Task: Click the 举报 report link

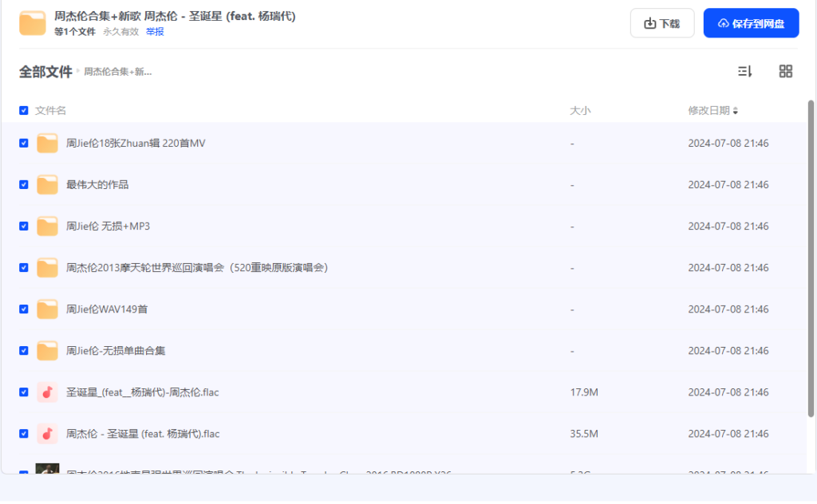Action: [155, 32]
